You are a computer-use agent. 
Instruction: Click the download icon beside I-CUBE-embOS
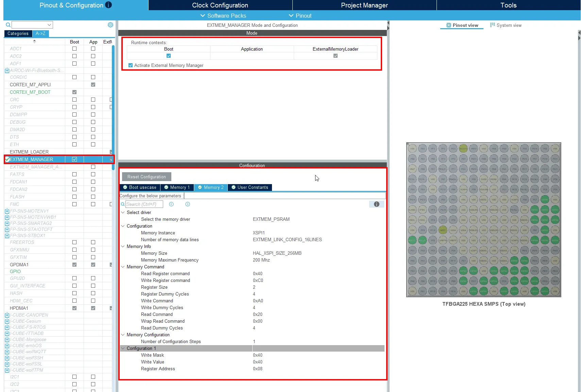click(x=7, y=345)
